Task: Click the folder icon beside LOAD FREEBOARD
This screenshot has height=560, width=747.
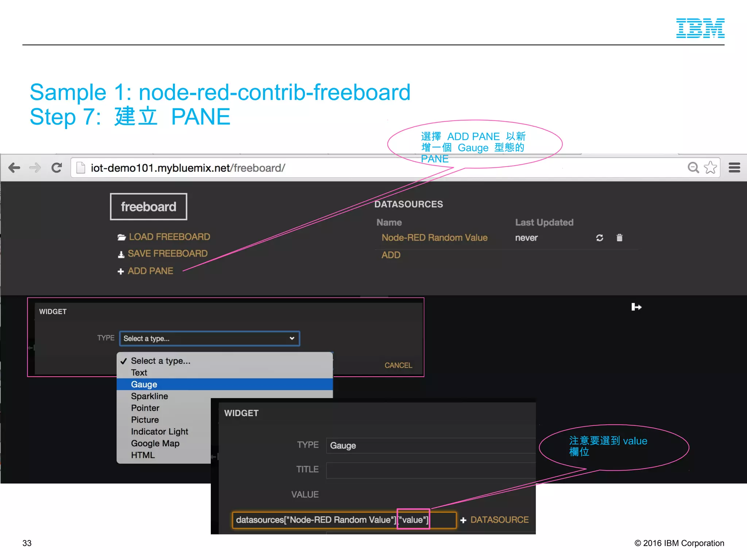Action: pyautogui.click(x=121, y=237)
